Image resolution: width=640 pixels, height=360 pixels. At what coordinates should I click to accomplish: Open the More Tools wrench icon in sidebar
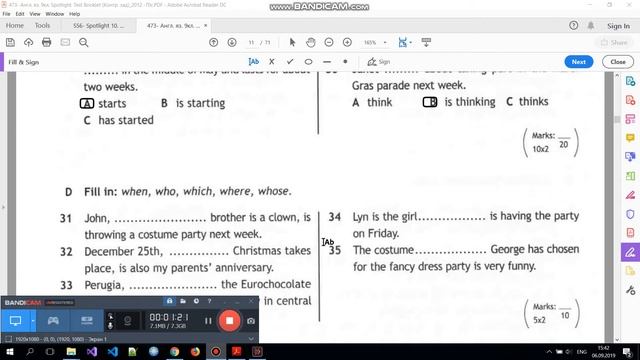[x=630, y=290]
